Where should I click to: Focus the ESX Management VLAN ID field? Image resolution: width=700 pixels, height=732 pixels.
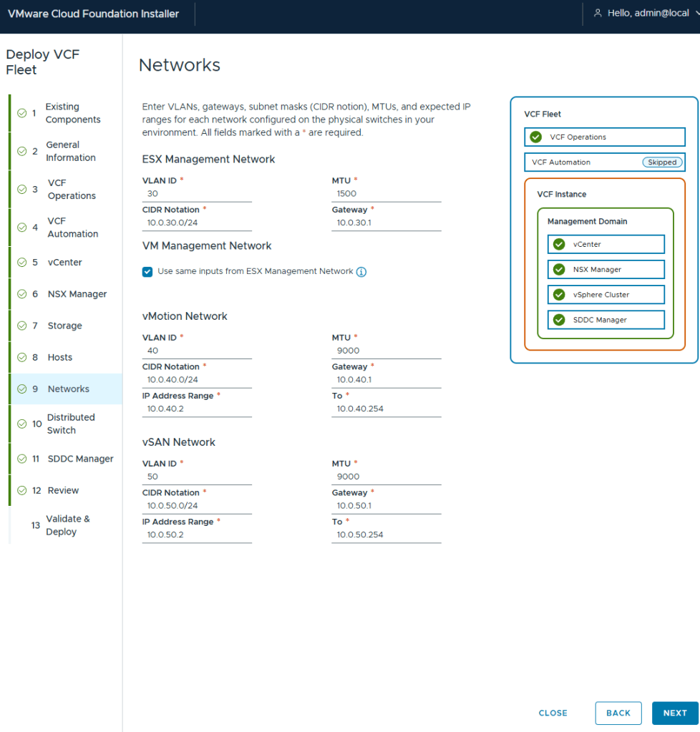click(197, 194)
